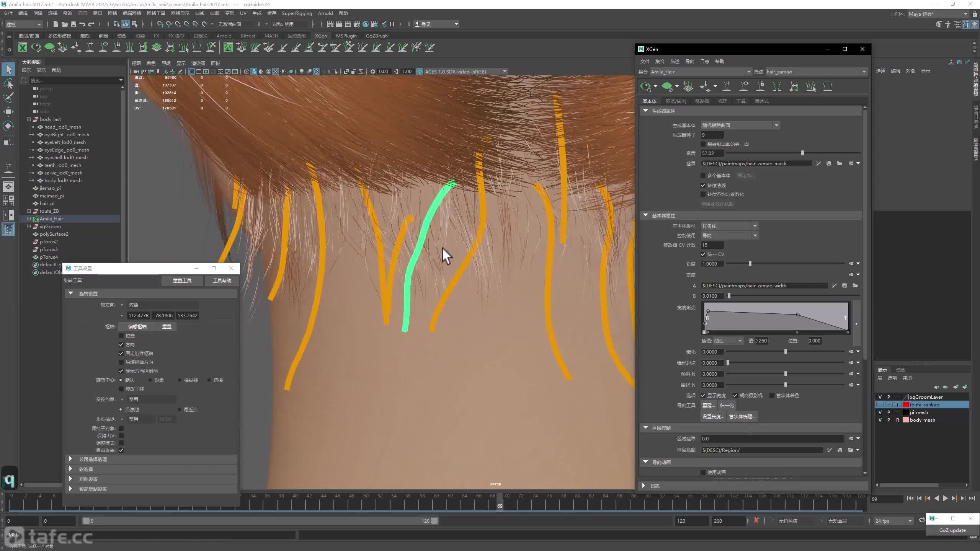
Task: Click the MEL script language label
Action: pos(13,535)
